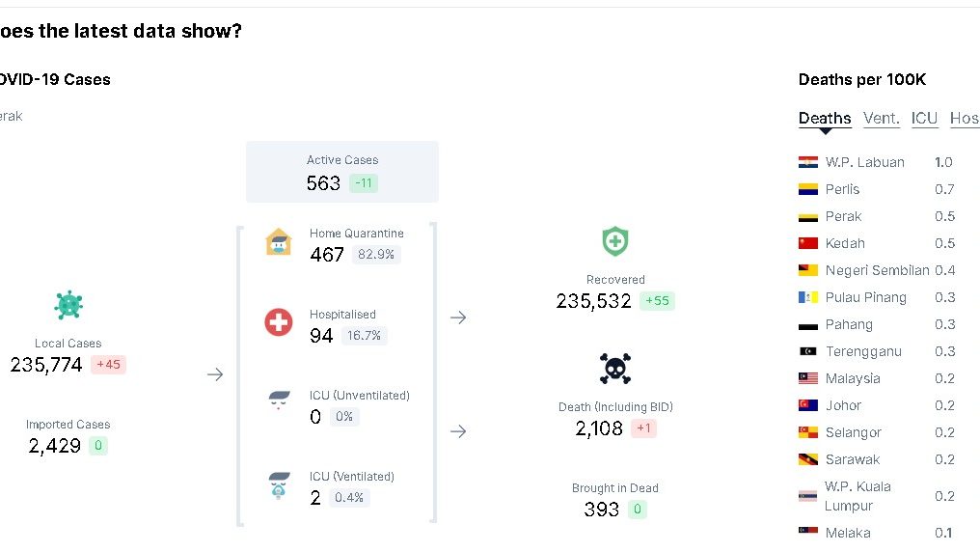This screenshot has height=552, width=980.
Task: Click the Local Cases +45 red badge
Action: tap(108, 365)
